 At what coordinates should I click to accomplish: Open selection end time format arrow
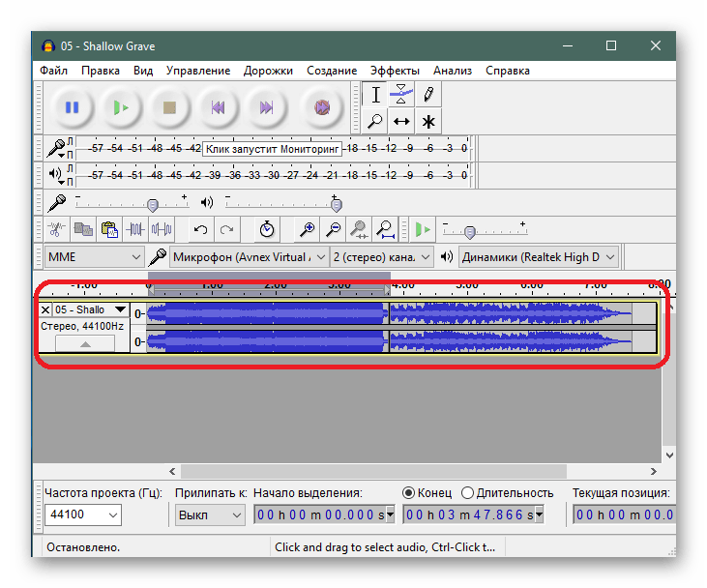(540, 514)
